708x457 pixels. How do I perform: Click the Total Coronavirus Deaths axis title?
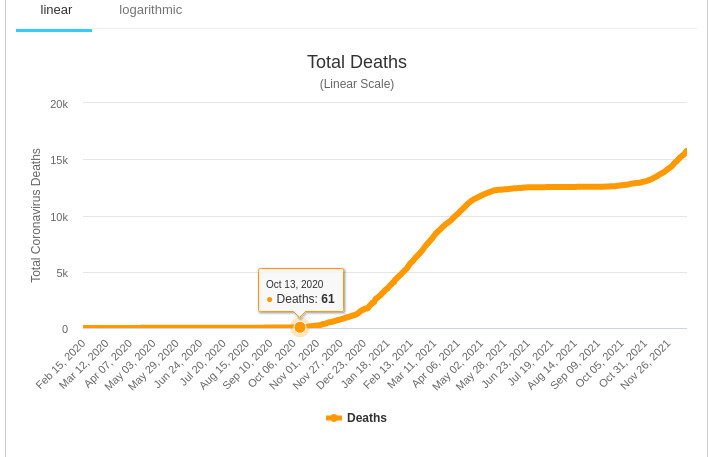coord(36,215)
